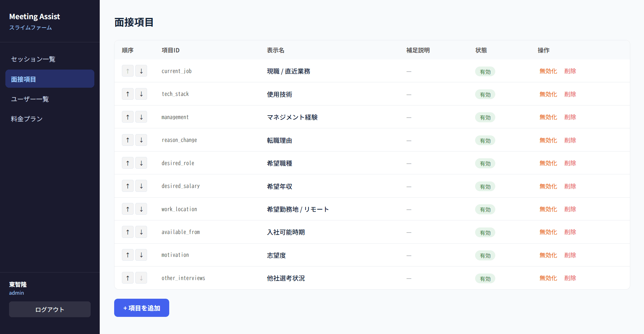
Task: Go to 料金プラン page
Action: click(x=50, y=119)
